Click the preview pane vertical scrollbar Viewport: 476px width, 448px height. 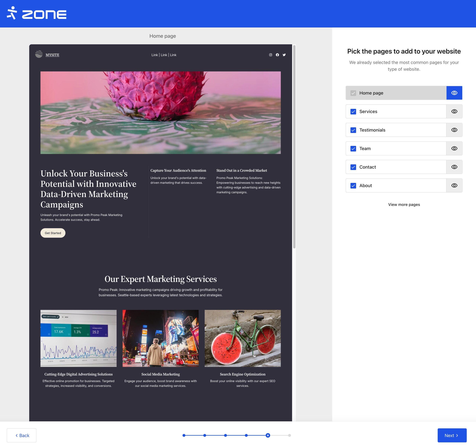294,146
